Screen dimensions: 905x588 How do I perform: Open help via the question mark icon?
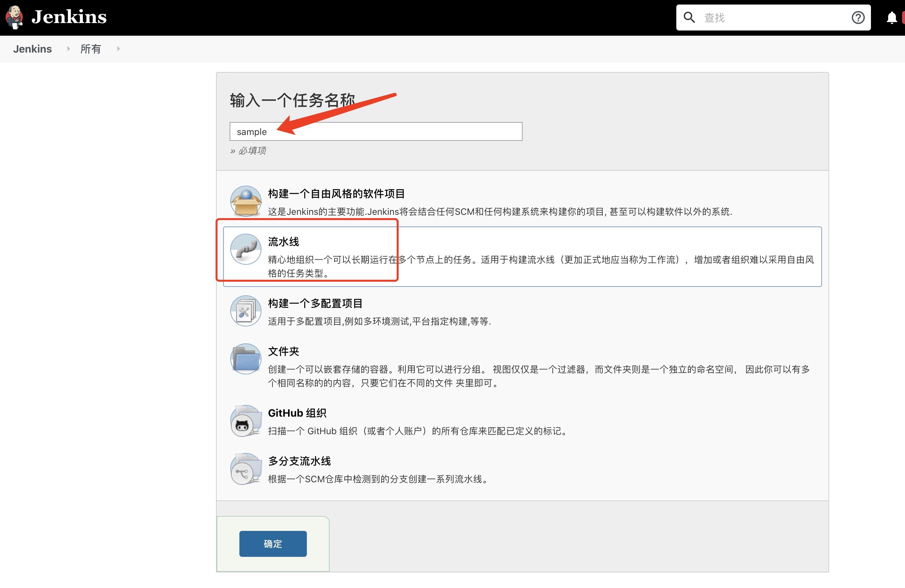point(858,17)
